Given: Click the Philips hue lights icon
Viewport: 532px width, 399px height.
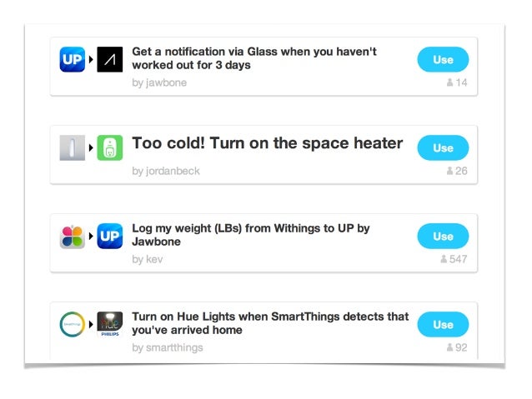Looking at the screenshot, I should 109,324.
